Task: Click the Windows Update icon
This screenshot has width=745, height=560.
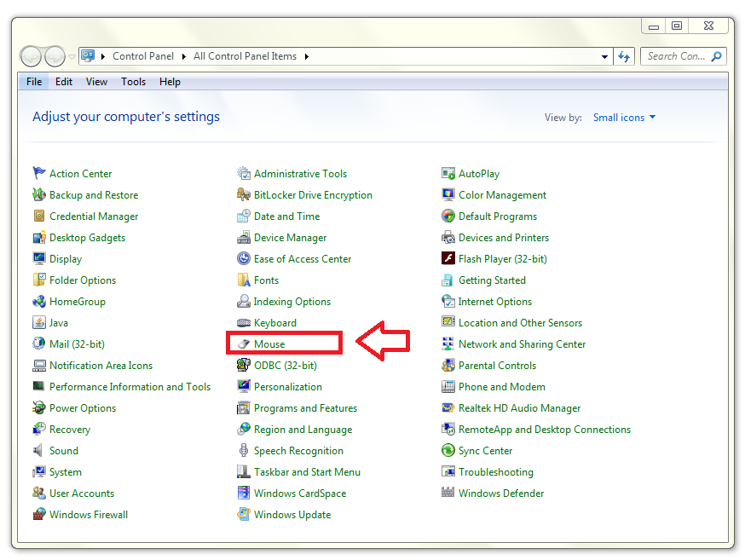Action: click(244, 515)
